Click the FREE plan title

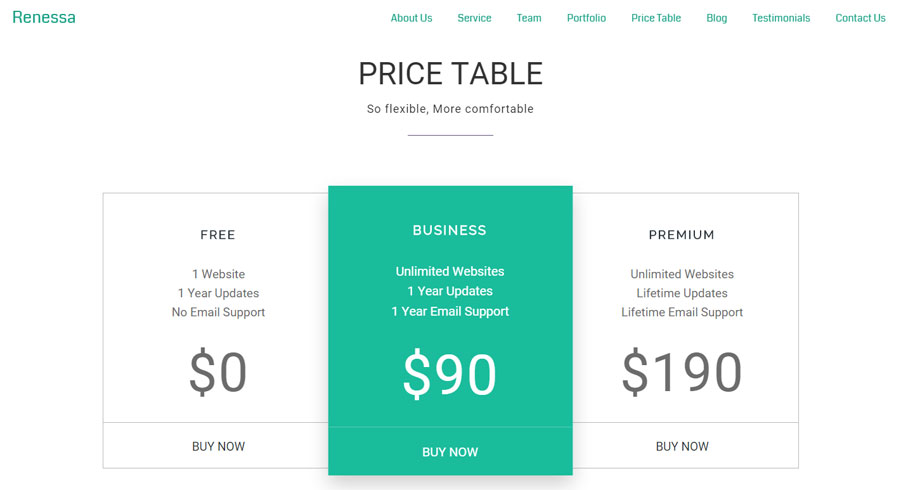pos(218,235)
